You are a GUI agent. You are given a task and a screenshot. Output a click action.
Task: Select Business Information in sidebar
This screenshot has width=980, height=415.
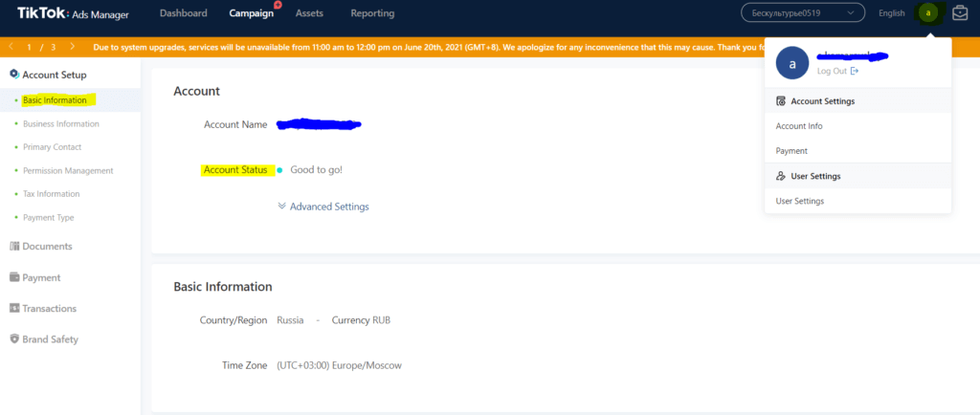[x=60, y=124]
